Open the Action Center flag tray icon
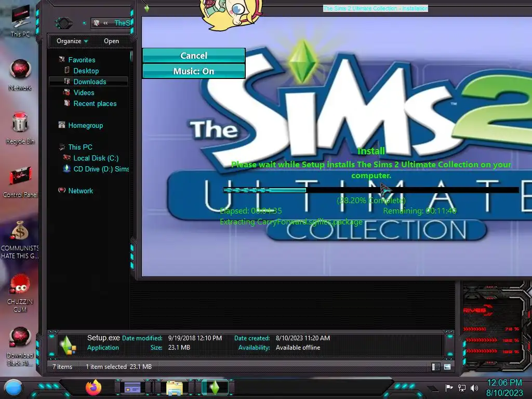 [449, 388]
